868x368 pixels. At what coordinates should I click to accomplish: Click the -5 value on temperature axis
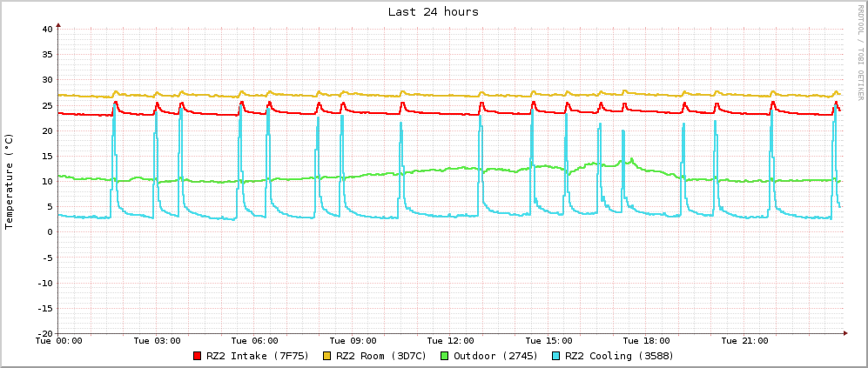pos(47,258)
